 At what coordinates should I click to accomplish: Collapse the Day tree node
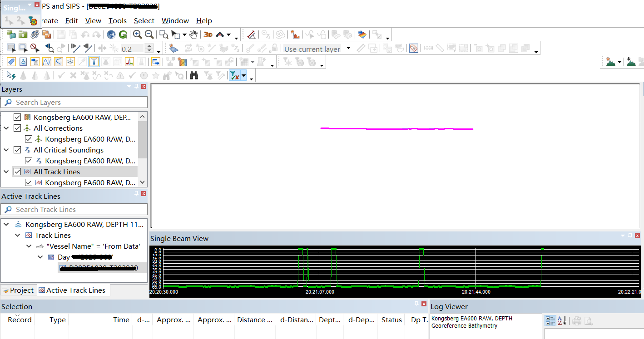point(40,257)
